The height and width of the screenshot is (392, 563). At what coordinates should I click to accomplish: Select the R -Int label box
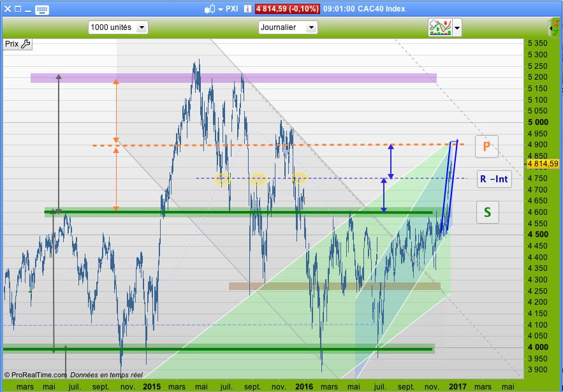494,178
